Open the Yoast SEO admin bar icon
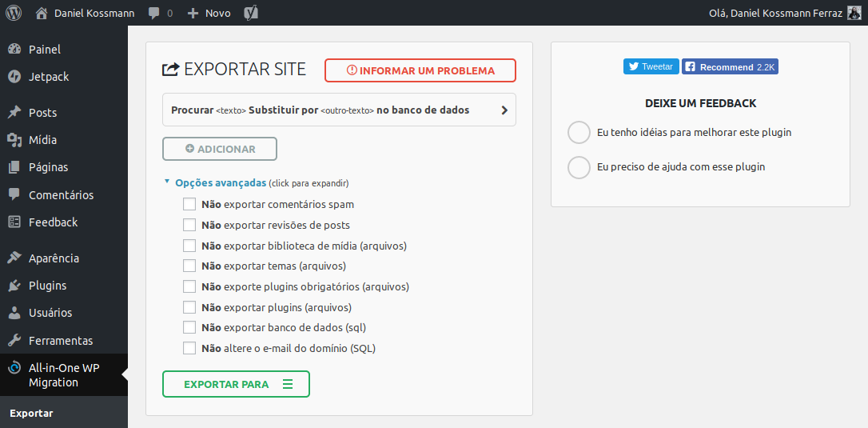The width and height of the screenshot is (868, 428). pos(250,13)
